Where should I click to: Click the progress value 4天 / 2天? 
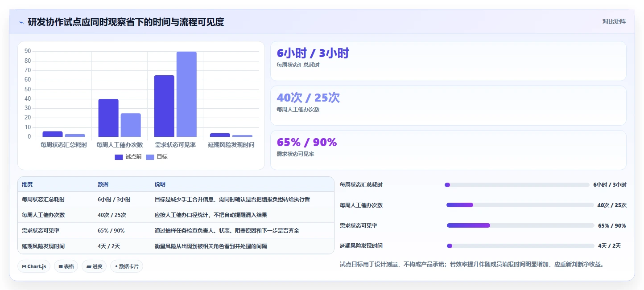pyautogui.click(x=609, y=246)
